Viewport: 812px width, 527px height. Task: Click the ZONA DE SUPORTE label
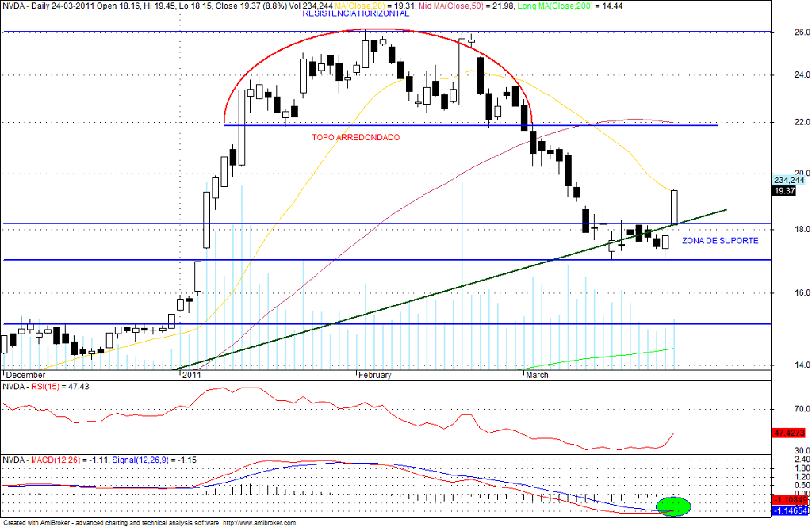(x=720, y=241)
